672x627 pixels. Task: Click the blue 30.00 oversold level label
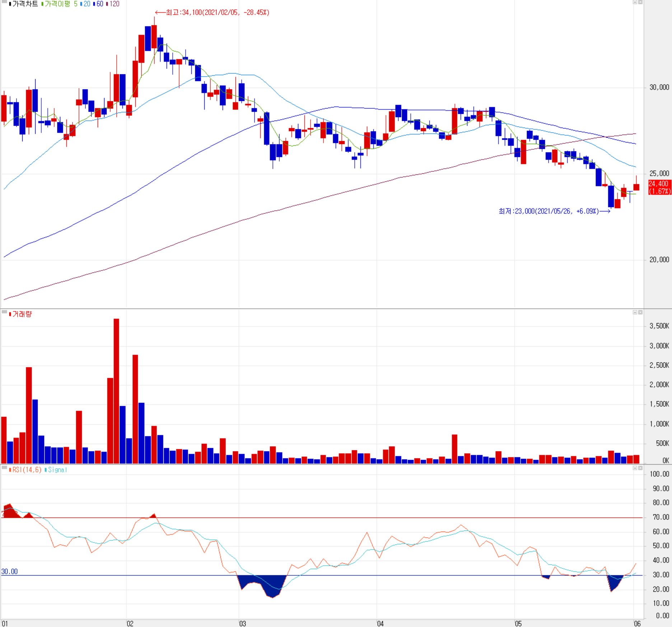(x=9, y=571)
